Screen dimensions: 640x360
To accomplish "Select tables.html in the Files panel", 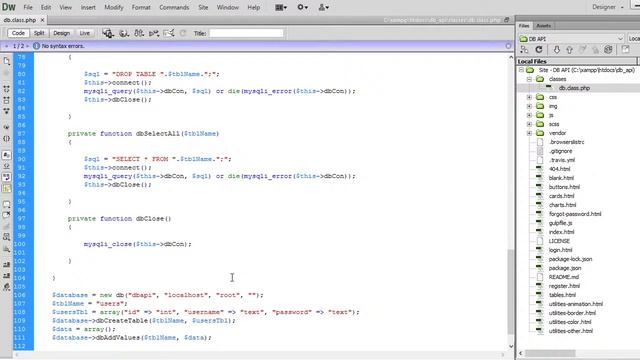I will 562,295.
